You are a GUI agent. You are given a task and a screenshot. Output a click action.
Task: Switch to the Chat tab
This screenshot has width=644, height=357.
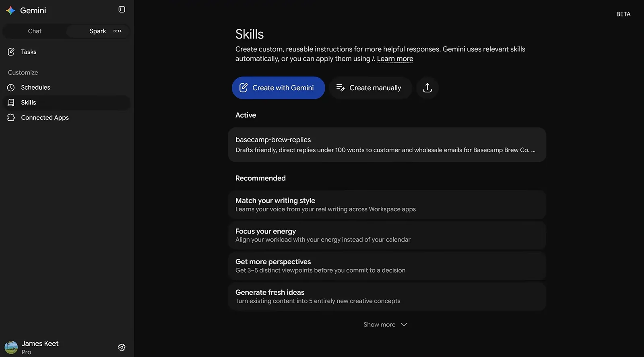pyautogui.click(x=35, y=31)
